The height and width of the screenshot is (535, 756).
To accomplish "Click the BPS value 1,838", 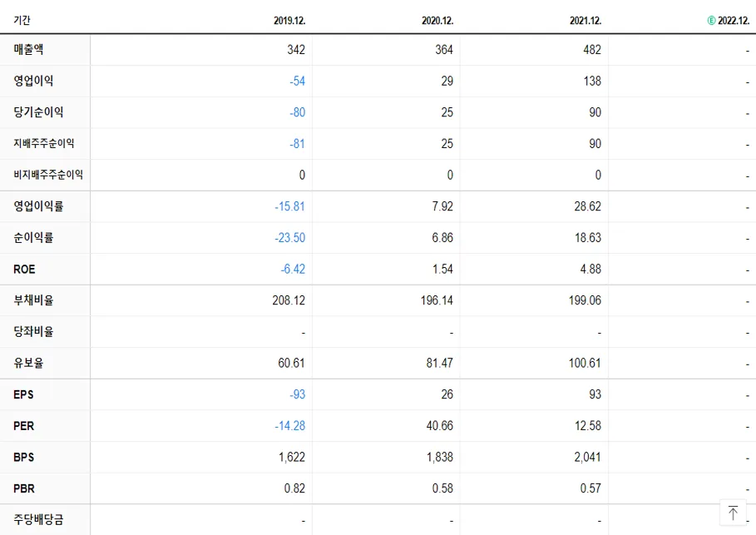I will coord(440,458).
